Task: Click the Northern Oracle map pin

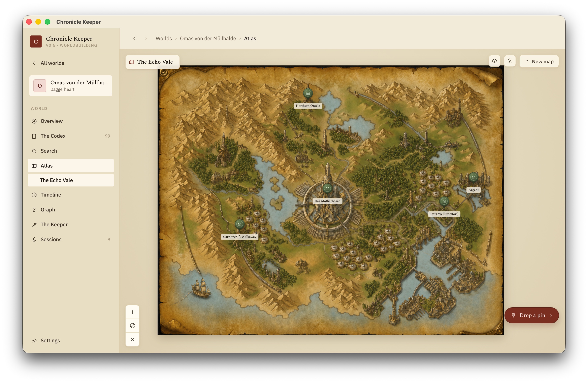Action: tap(308, 93)
